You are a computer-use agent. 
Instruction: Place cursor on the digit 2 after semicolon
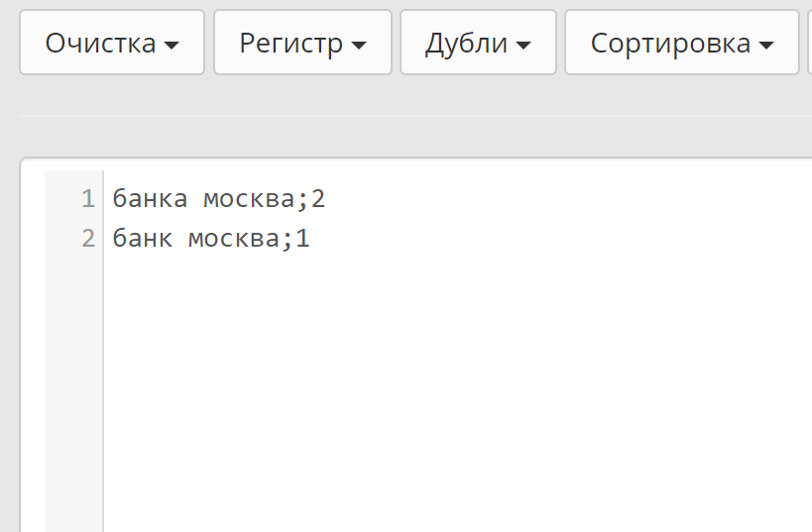coord(318,199)
